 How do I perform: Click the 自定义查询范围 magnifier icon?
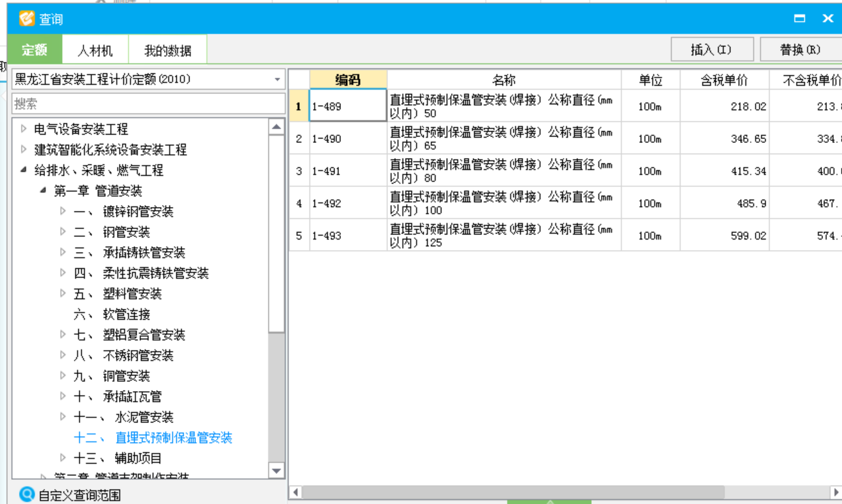(27, 495)
